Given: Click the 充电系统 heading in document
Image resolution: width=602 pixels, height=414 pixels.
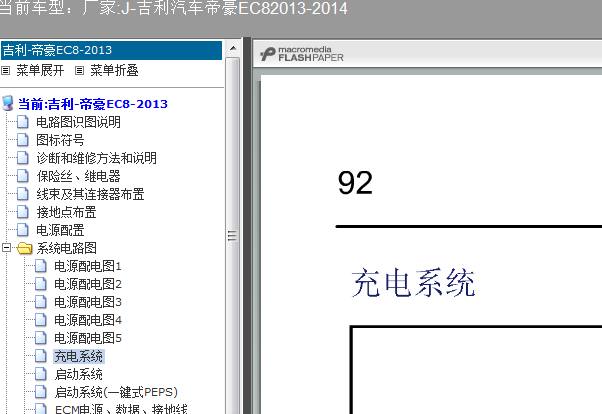Looking at the screenshot, I should [x=413, y=283].
